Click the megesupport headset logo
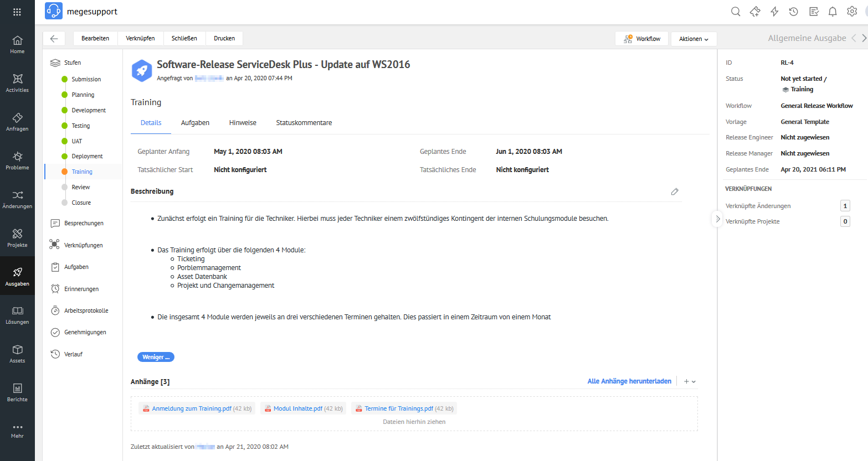Screen dimensions: 868x461 click(54, 11)
